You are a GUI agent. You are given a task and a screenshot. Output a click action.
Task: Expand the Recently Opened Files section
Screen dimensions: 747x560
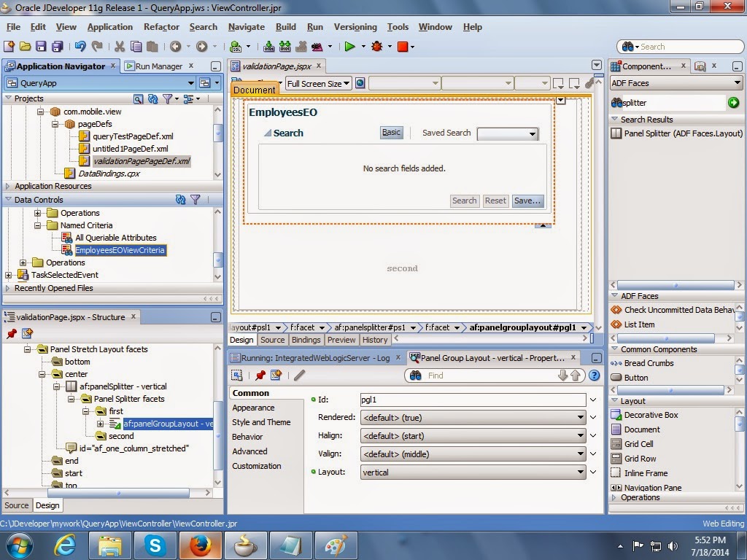pyautogui.click(x=8, y=288)
